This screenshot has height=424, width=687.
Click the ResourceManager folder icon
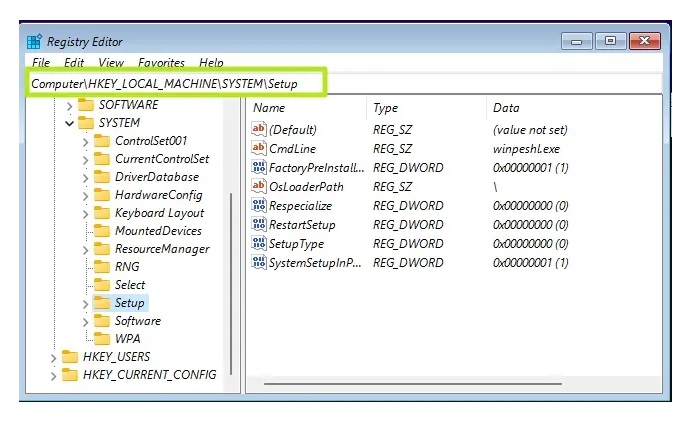pos(102,249)
